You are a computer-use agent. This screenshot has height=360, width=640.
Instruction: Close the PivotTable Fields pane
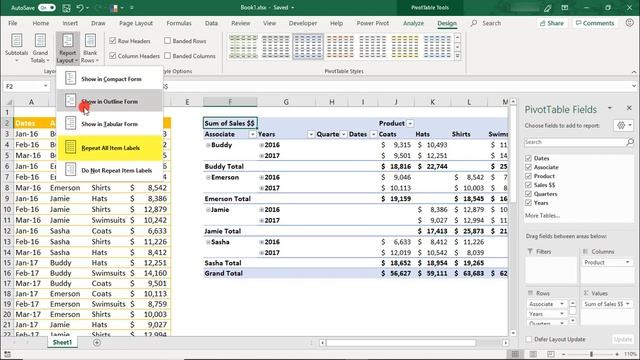pos(629,108)
